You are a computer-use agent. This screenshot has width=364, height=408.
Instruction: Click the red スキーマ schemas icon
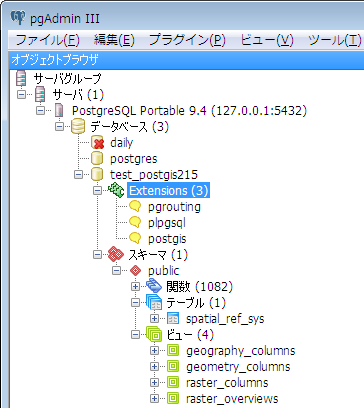[116, 255]
